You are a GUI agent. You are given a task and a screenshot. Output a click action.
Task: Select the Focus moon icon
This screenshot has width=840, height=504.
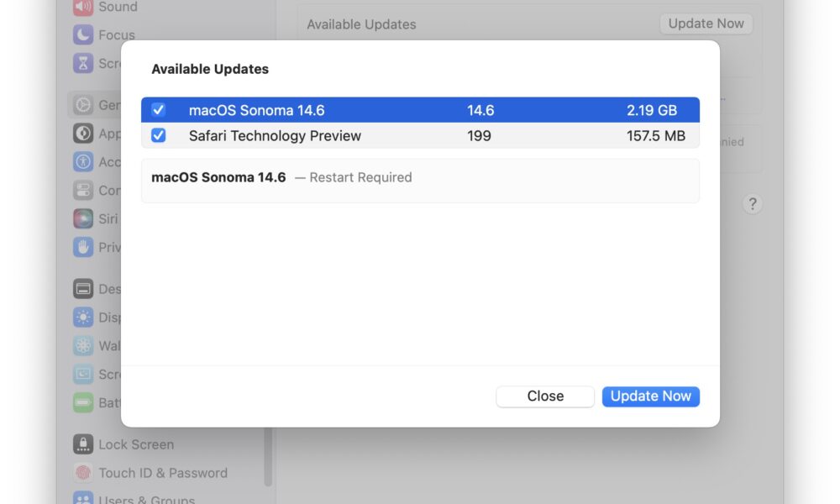point(83,34)
